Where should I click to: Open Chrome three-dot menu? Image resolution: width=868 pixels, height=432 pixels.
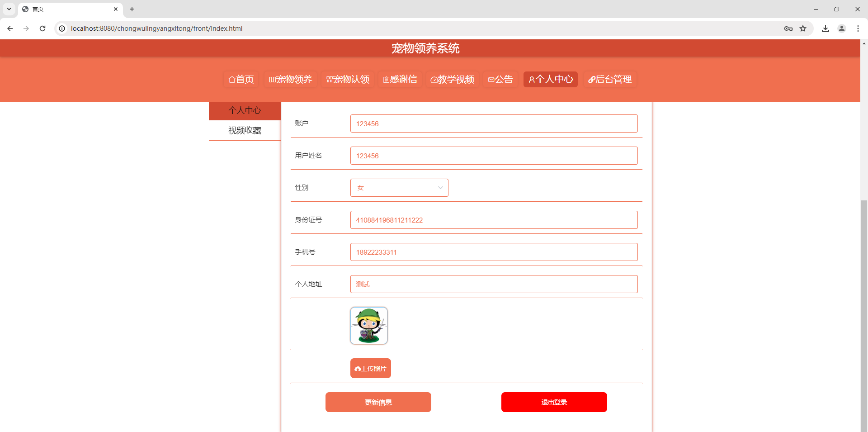coord(858,28)
